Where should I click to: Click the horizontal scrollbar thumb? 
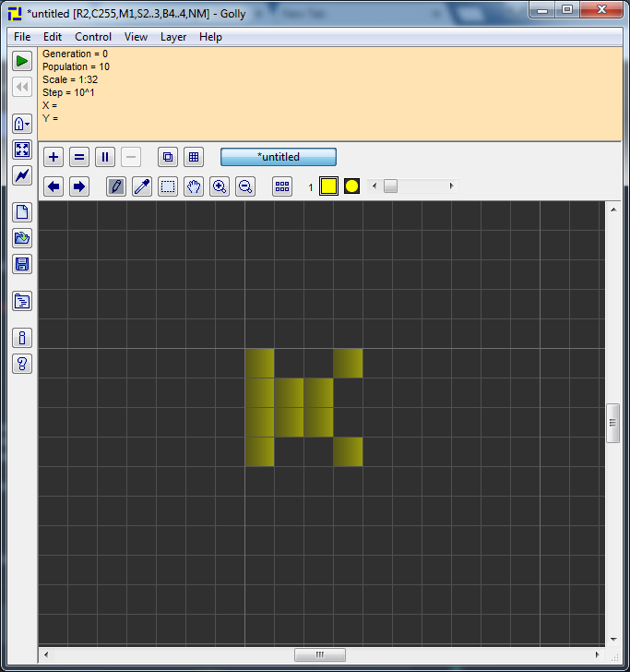pyautogui.click(x=320, y=654)
